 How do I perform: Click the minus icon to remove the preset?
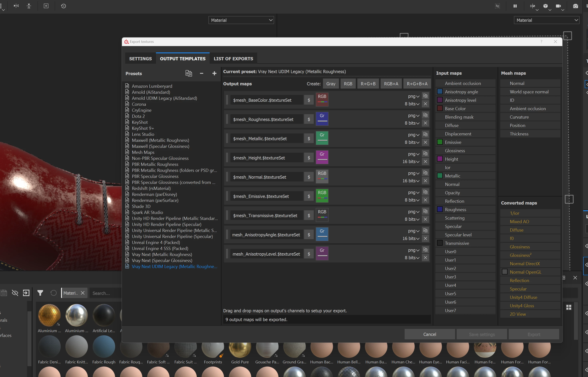click(x=202, y=74)
